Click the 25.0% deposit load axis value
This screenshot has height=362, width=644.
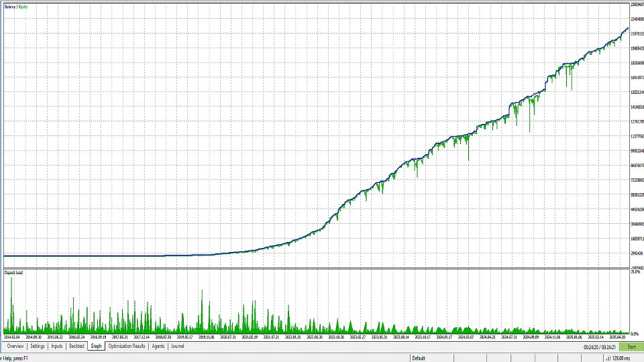pyautogui.click(x=635, y=271)
